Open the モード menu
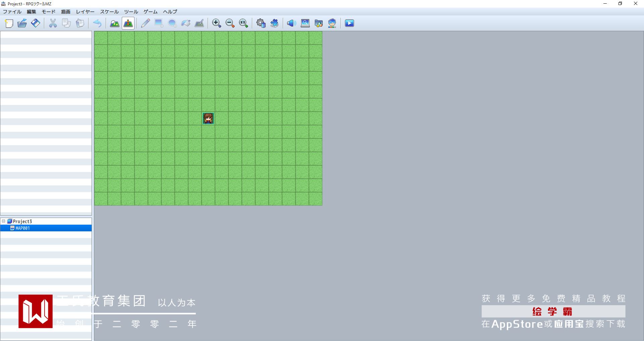Viewport: 644px width, 341px height. [49, 12]
